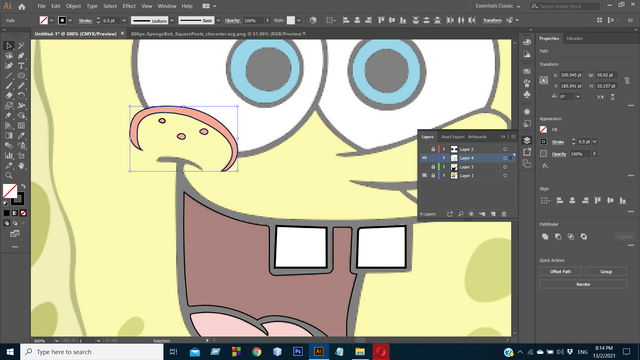Click the Fill swatch in Appearance section
Image resolution: width=640 pixels, height=360 pixels.
pos(543,129)
